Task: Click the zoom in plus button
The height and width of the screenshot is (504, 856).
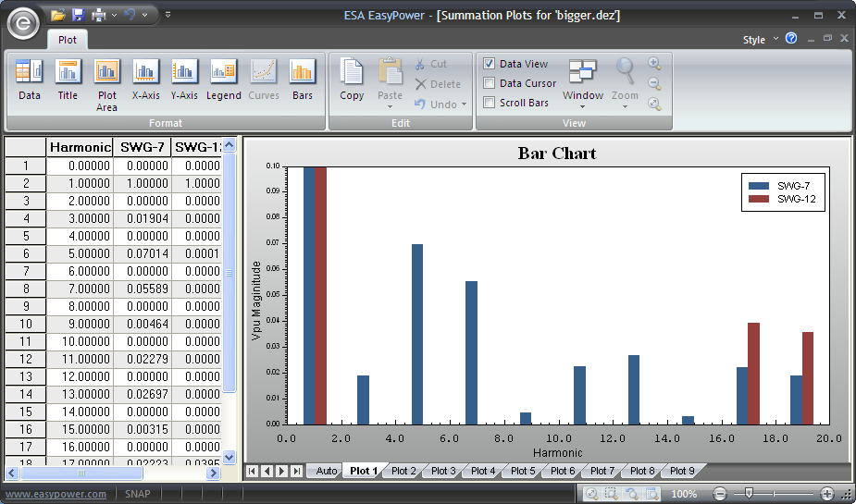Action: (x=827, y=494)
